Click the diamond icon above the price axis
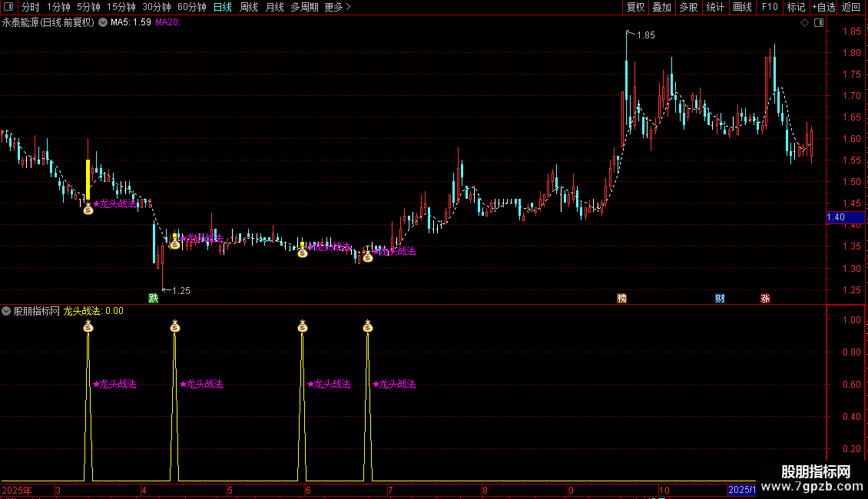 804,23
